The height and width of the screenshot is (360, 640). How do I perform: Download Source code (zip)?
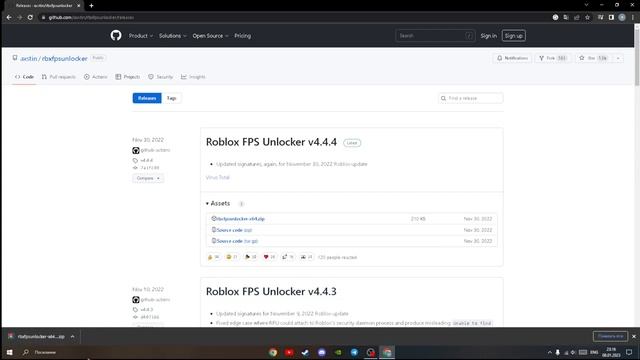click(x=234, y=230)
